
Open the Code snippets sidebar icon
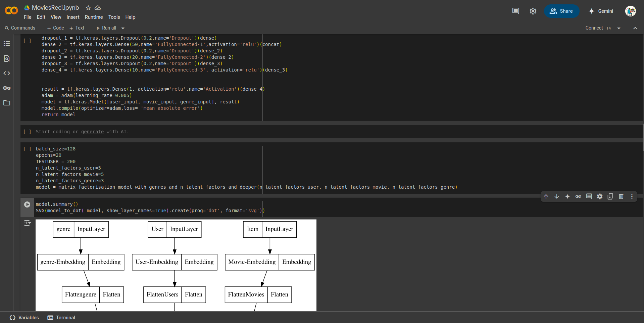point(7,73)
